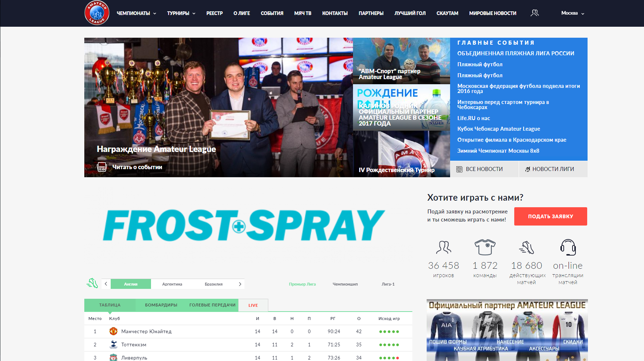Screen dimensions: 644x361
Task: Expand the ТУРНИРЫ dropdown menu
Action: pyautogui.click(x=181, y=13)
